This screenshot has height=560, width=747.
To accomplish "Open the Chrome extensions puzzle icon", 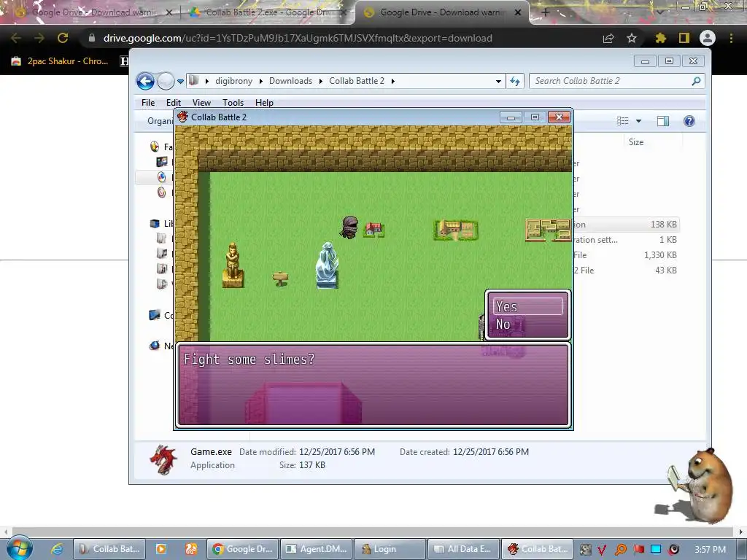I will tap(660, 38).
